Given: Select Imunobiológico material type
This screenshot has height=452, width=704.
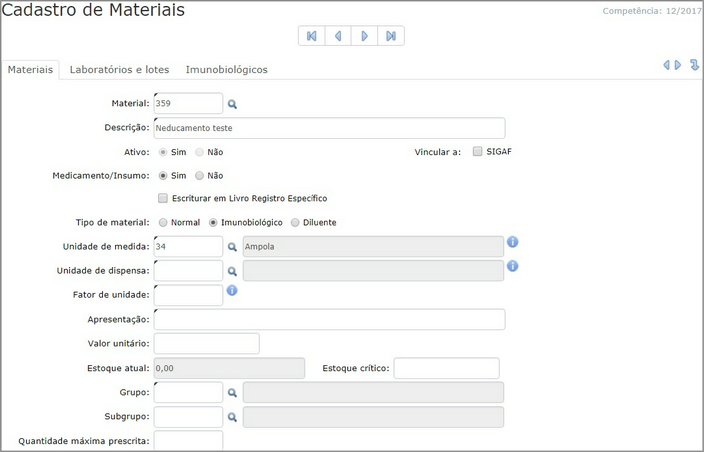Looking at the screenshot, I should point(213,222).
